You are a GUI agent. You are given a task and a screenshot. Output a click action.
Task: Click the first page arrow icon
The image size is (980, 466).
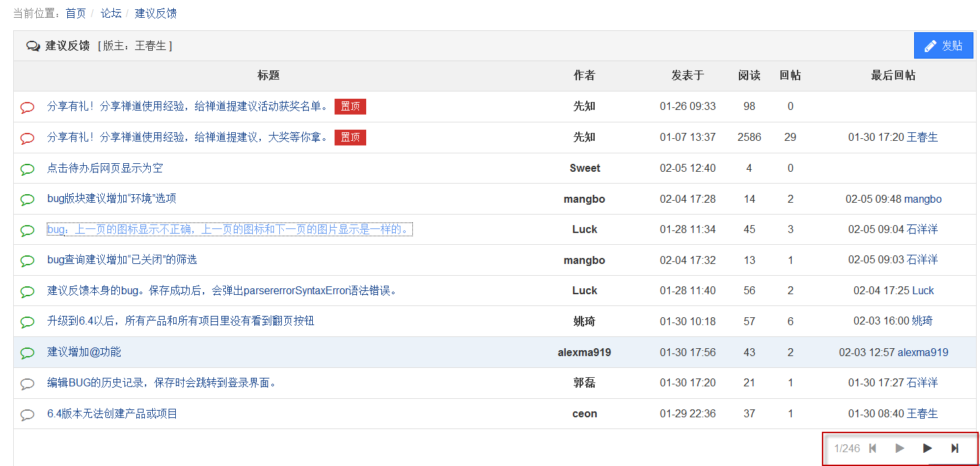click(873, 448)
